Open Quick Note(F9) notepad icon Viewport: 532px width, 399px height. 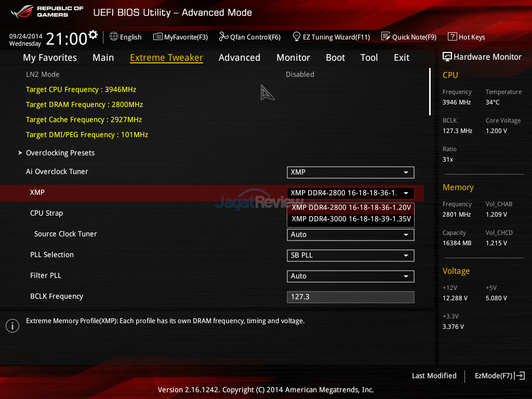tap(385, 37)
